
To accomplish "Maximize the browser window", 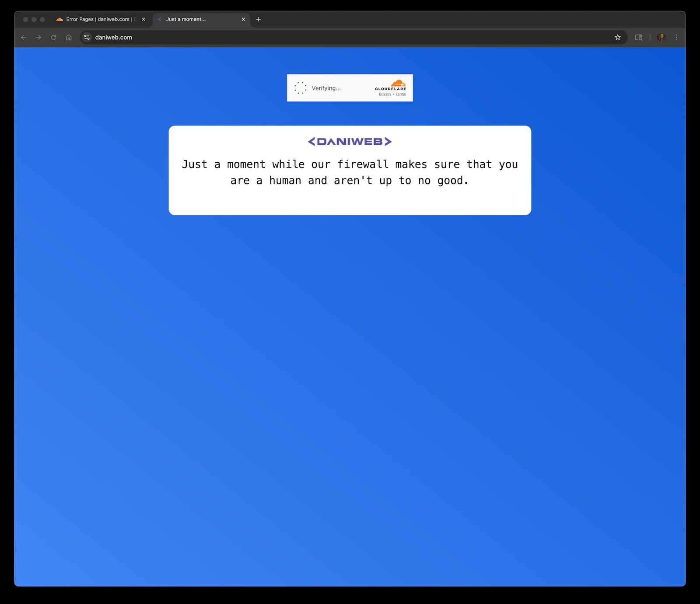I will click(42, 19).
